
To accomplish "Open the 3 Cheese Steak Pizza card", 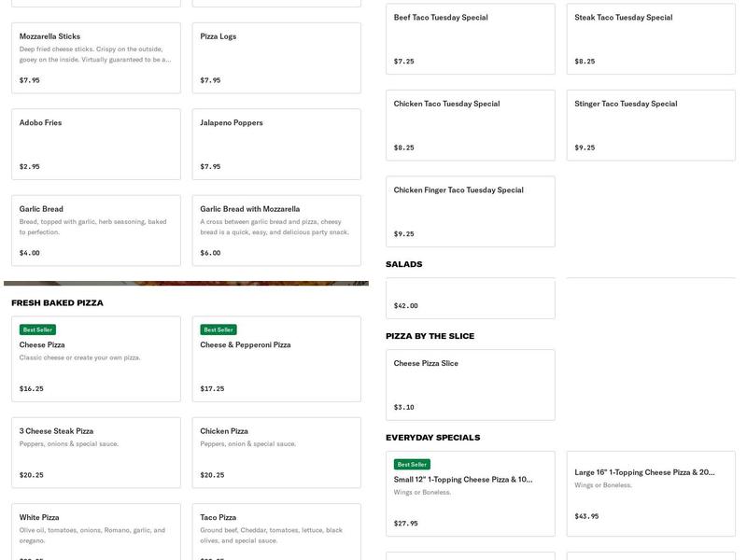I will (96, 448).
